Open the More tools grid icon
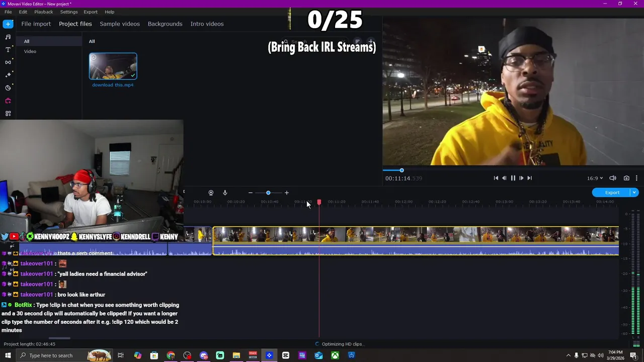The height and width of the screenshot is (362, 644). coord(8,114)
